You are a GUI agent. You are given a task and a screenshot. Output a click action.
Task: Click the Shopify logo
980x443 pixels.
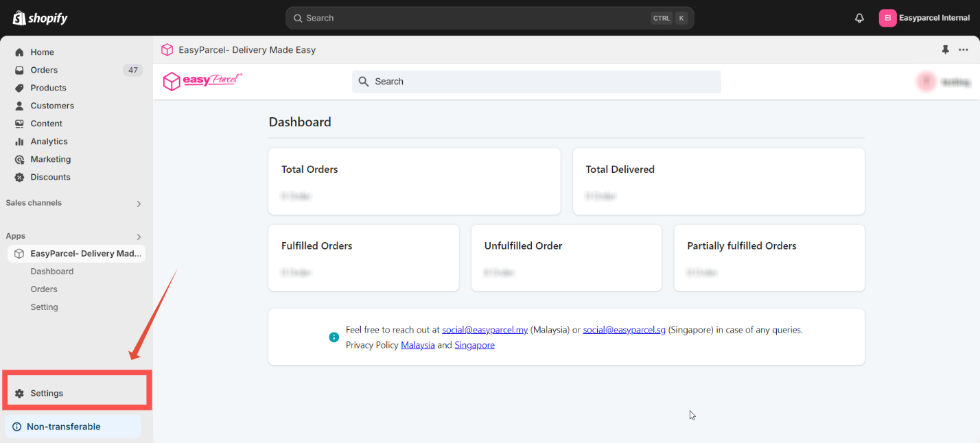[40, 18]
